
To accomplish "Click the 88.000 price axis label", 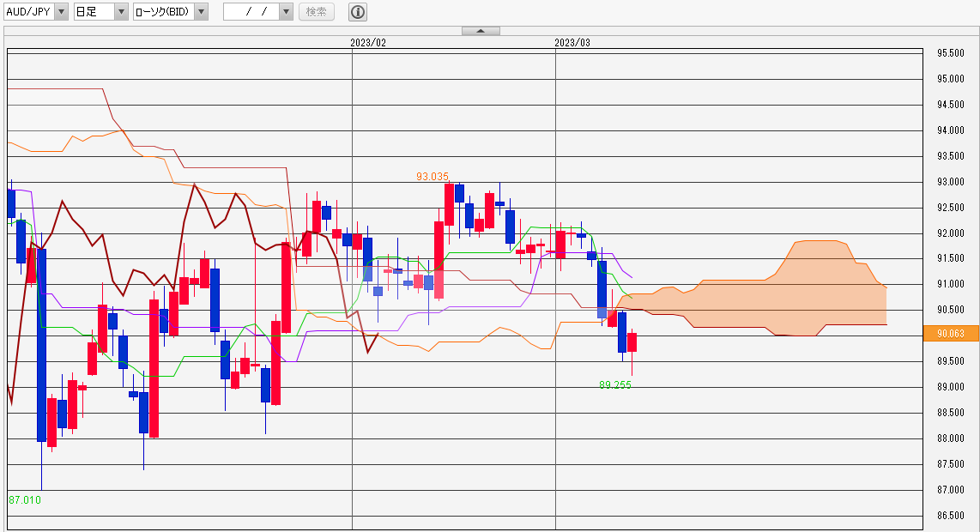I will click(x=951, y=438).
